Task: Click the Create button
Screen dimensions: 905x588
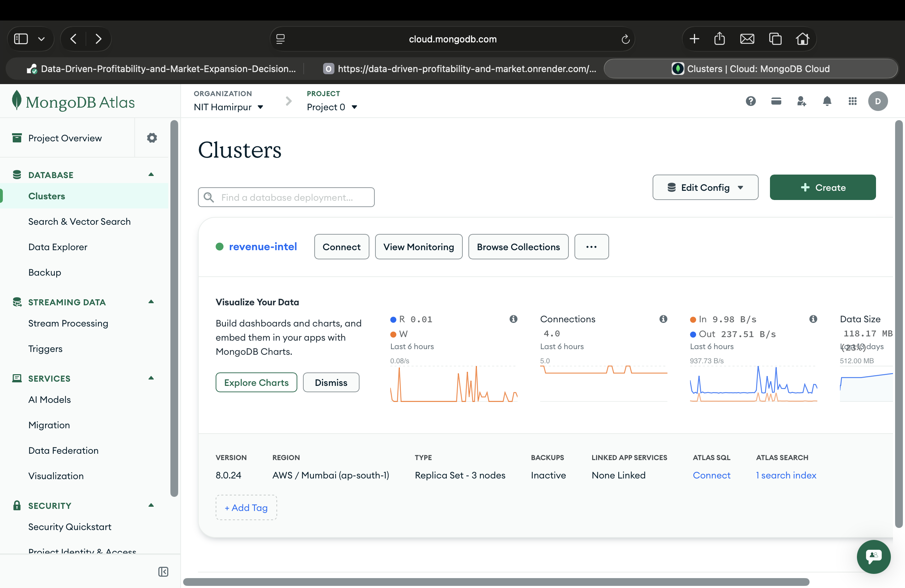Action: point(823,187)
